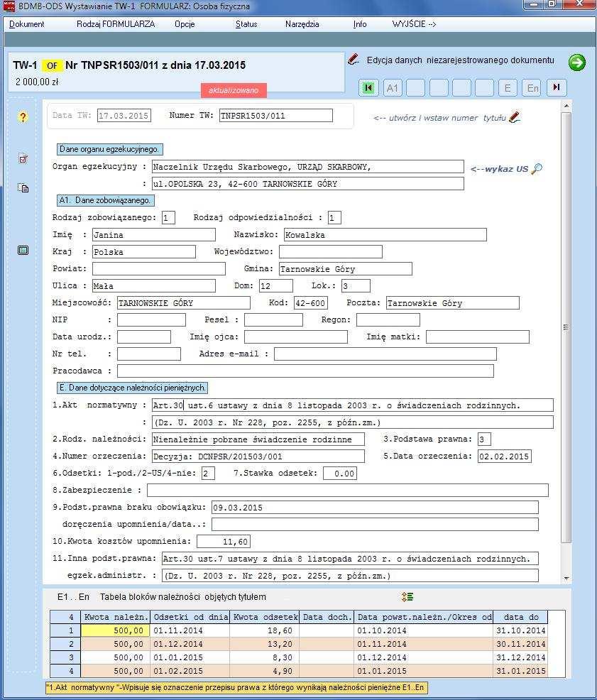Jump to last section navigation button
The height and width of the screenshot is (700, 597).
pyautogui.click(x=557, y=87)
